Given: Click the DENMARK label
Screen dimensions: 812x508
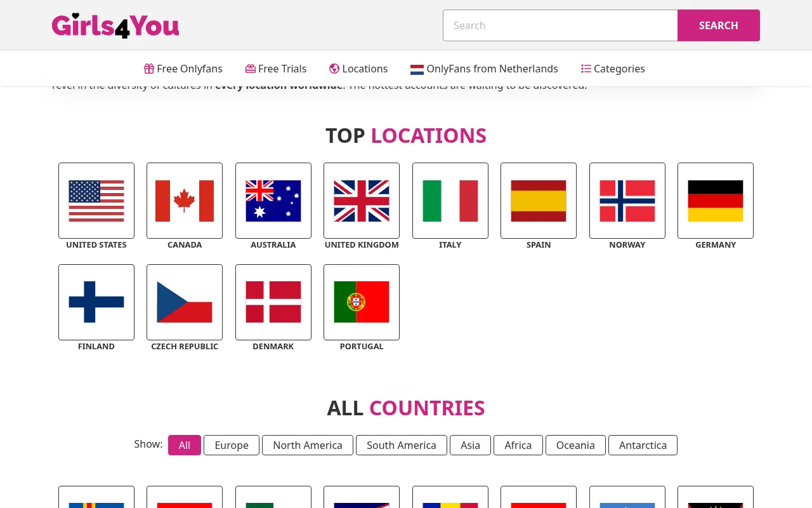Looking at the screenshot, I should [273, 347].
